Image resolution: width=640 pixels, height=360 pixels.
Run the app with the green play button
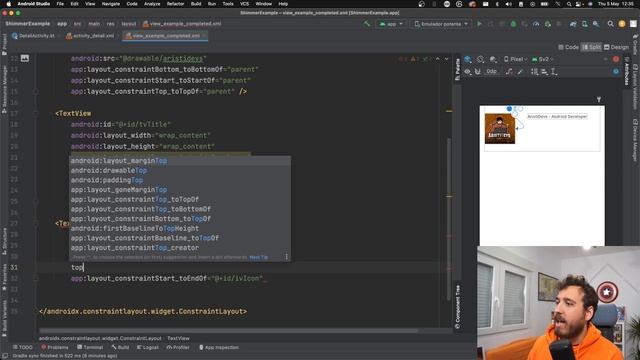[480, 24]
